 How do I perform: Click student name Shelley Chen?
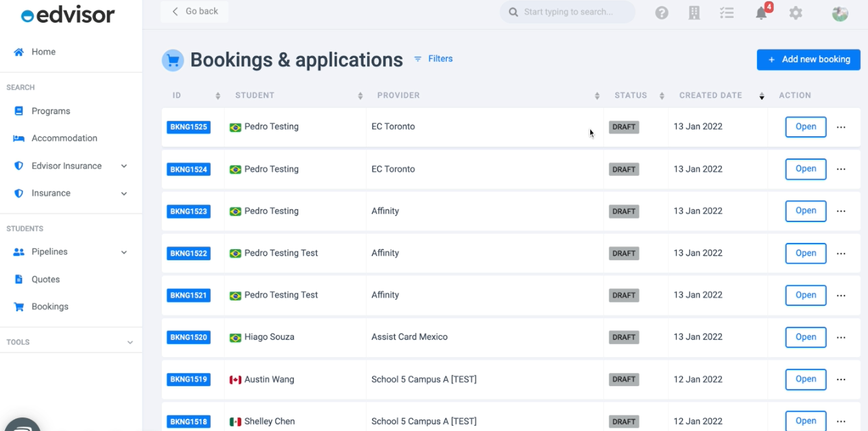[270, 421]
